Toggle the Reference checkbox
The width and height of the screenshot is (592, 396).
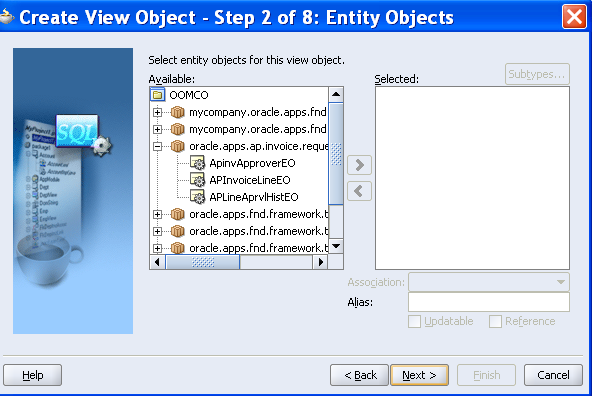pos(495,322)
